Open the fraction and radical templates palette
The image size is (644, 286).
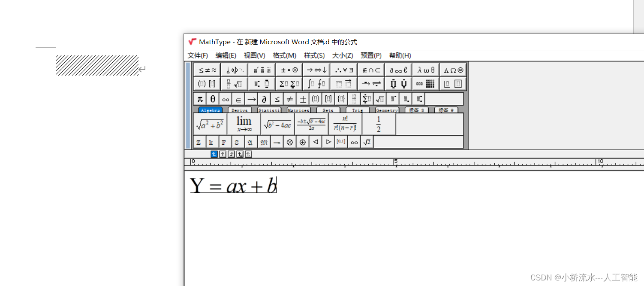(235, 84)
